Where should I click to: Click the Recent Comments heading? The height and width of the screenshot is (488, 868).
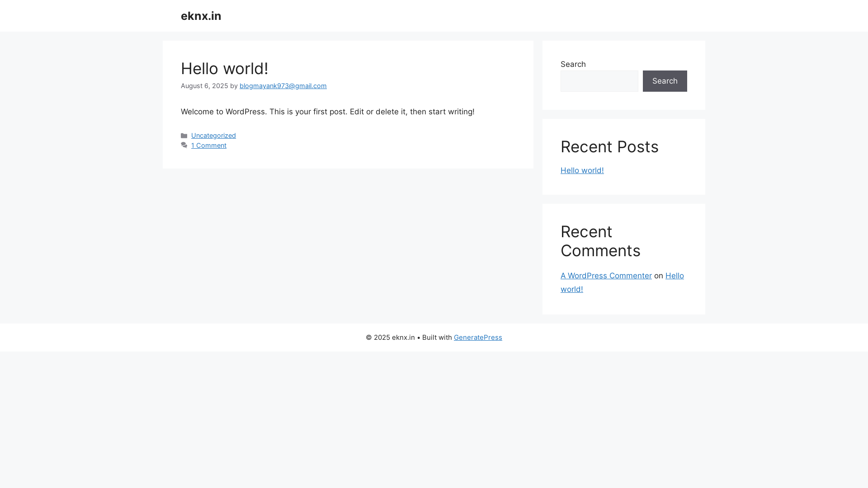click(600, 241)
